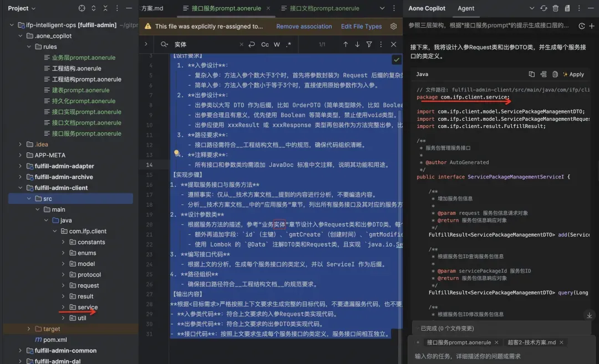Expand the service package folder
The image size is (599, 364).
coord(63,307)
